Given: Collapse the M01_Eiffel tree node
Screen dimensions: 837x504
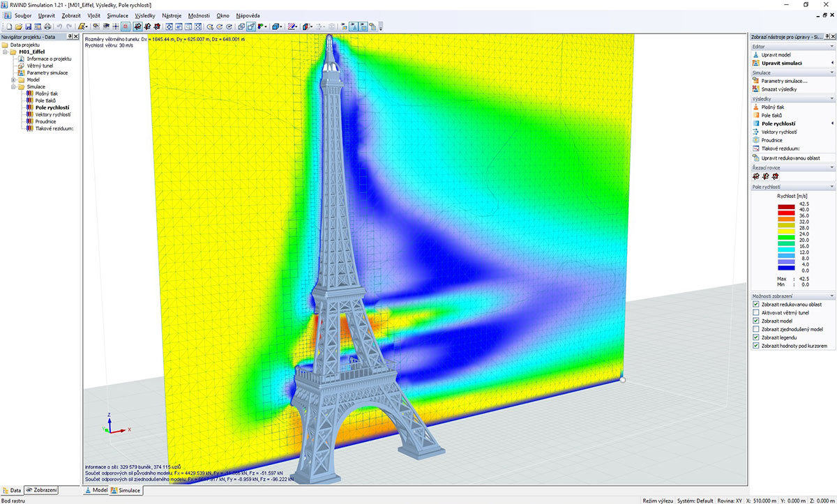Looking at the screenshot, I should 5,52.
